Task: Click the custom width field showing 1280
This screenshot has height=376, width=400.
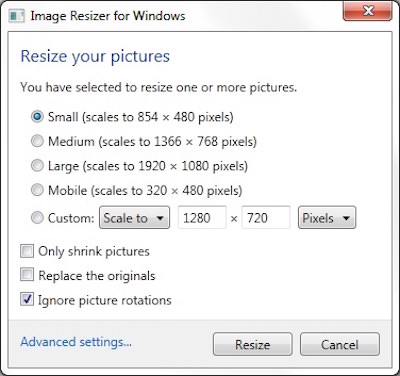Action: [x=202, y=218]
